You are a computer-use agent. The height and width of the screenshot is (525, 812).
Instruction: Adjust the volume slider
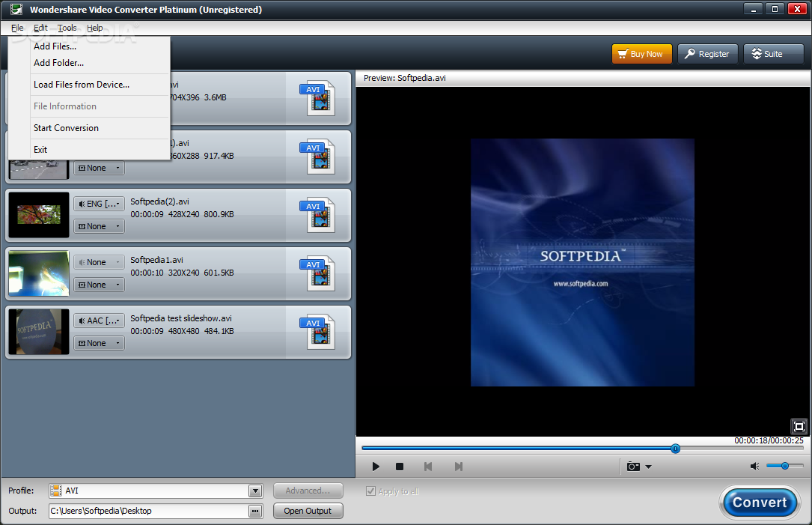point(784,466)
